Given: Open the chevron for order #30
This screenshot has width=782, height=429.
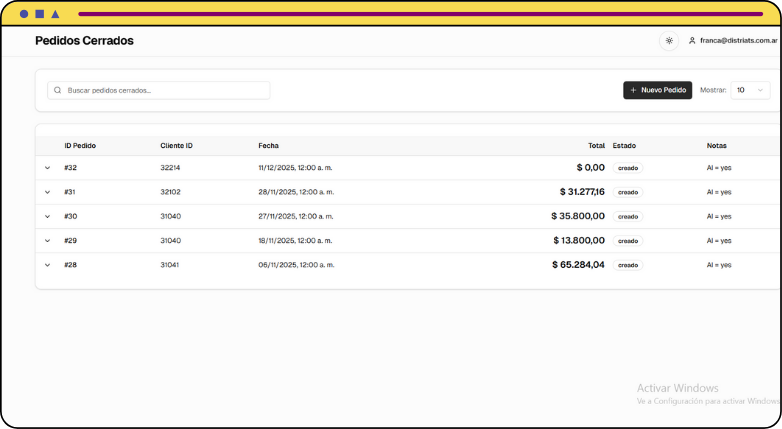Looking at the screenshot, I should click(47, 216).
